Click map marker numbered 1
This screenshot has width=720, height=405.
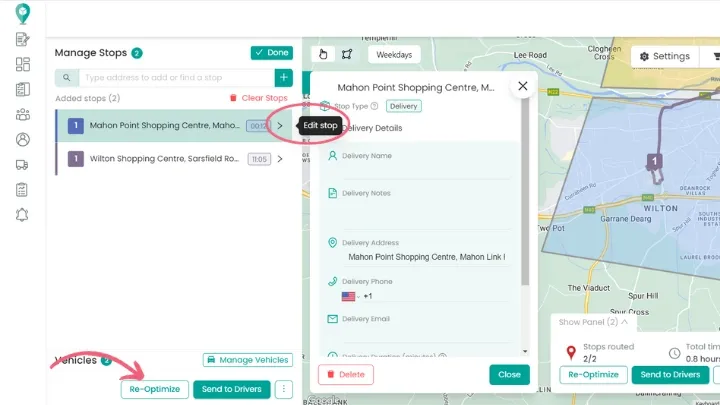click(654, 161)
